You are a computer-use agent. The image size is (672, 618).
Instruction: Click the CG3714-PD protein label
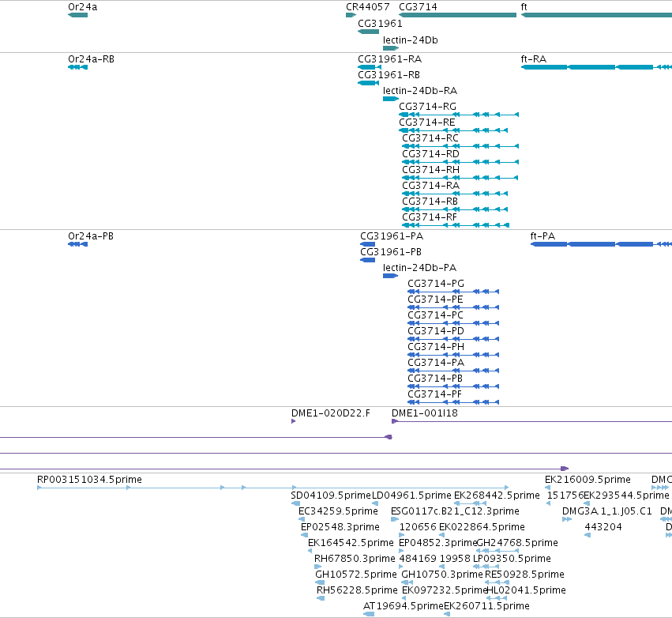436,331
